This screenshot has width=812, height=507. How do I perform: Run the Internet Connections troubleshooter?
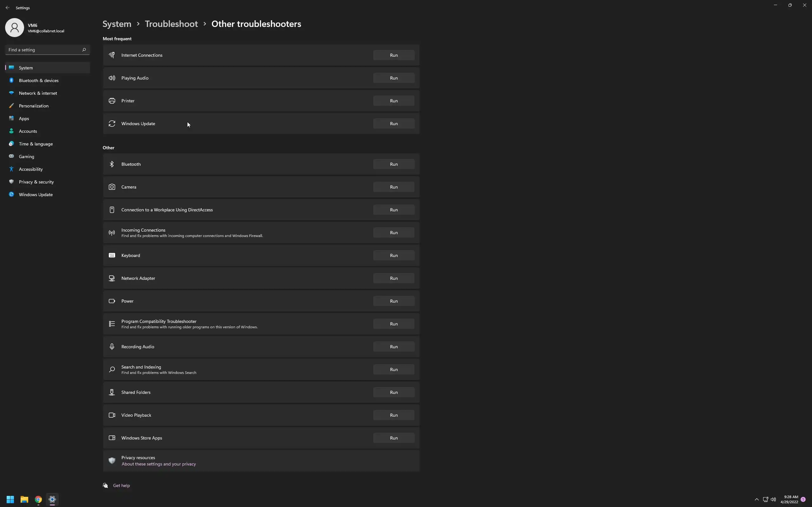click(394, 55)
